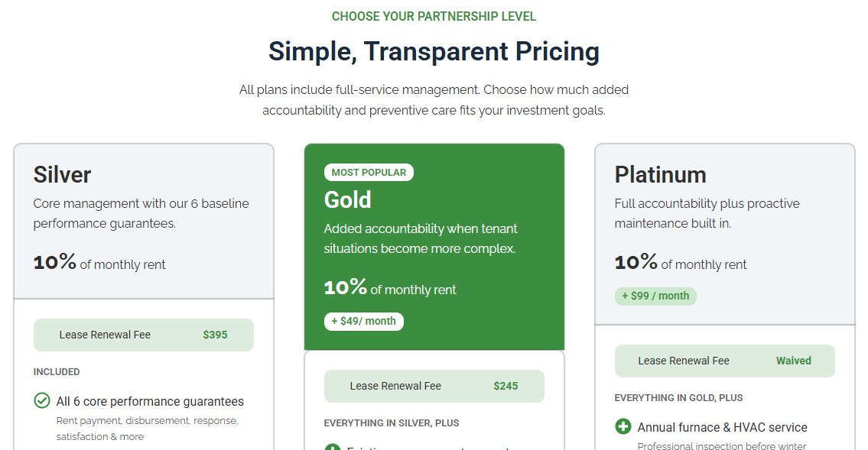Select the Gold plan heading

click(x=347, y=199)
